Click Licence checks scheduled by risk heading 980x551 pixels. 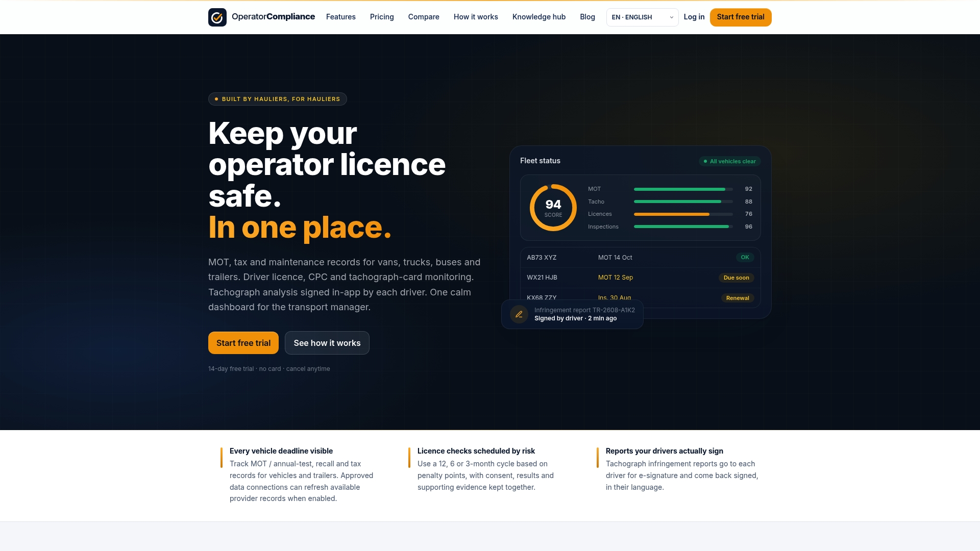(x=476, y=451)
